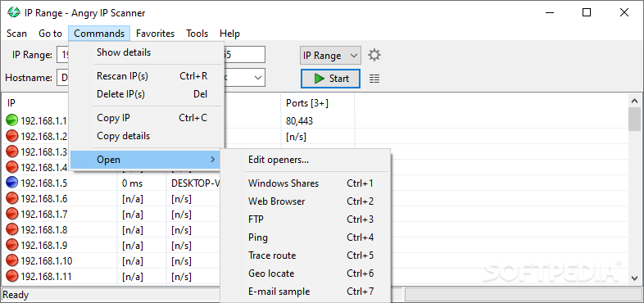The width and height of the screenshot is (644, 303).
Task: Select E-mail sample opener
Action: click(x=306, y=292)
